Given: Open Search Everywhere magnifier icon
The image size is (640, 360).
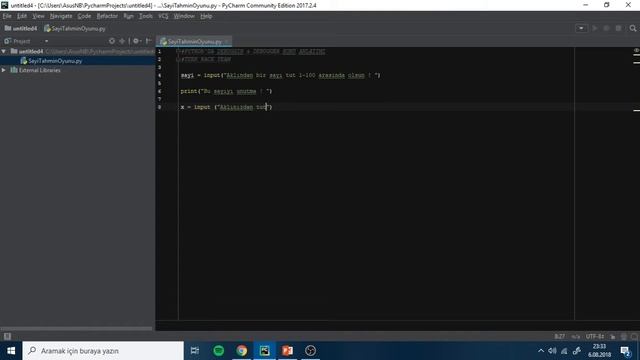Looking at the screenshot, I should [x=633, y=28].
